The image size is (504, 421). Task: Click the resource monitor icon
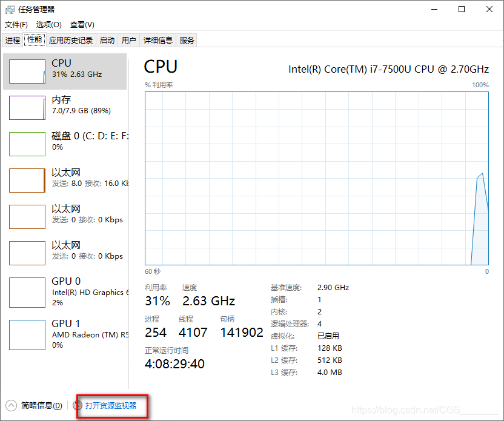[78, 405]
